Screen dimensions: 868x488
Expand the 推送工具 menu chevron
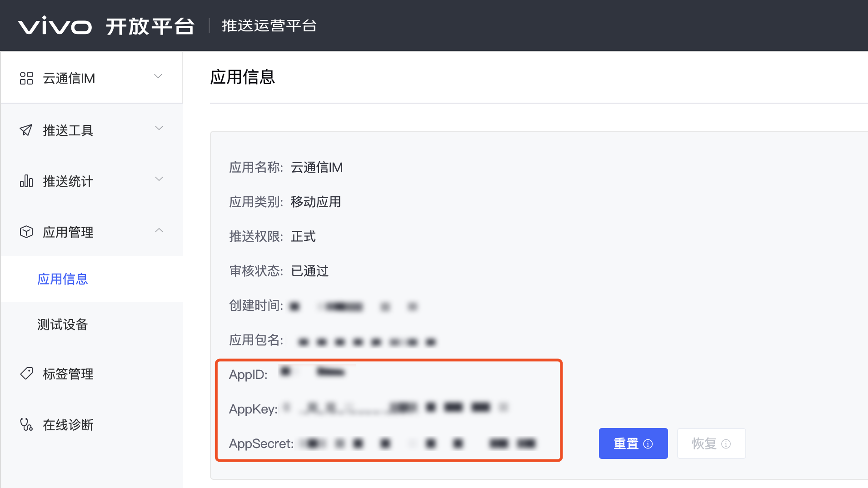point(159,128)
